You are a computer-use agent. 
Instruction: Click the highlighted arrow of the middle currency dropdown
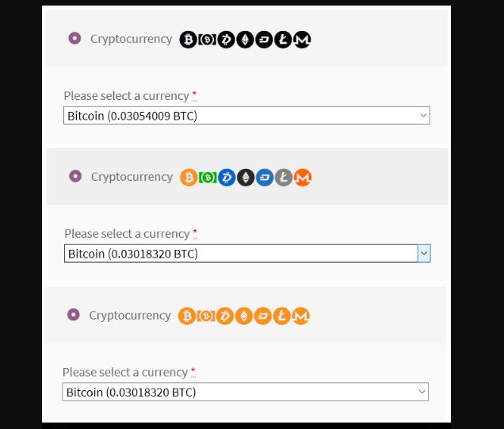click(x=424, y=254)
